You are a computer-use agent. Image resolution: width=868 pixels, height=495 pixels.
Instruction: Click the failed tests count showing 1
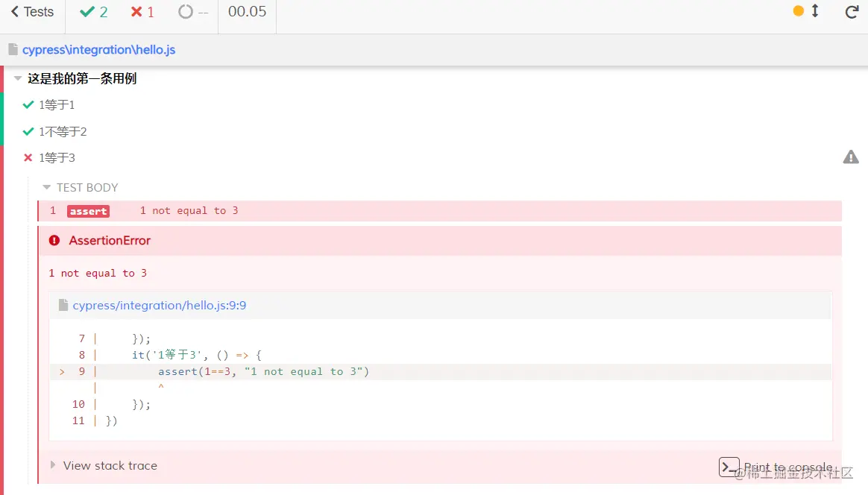142,12
